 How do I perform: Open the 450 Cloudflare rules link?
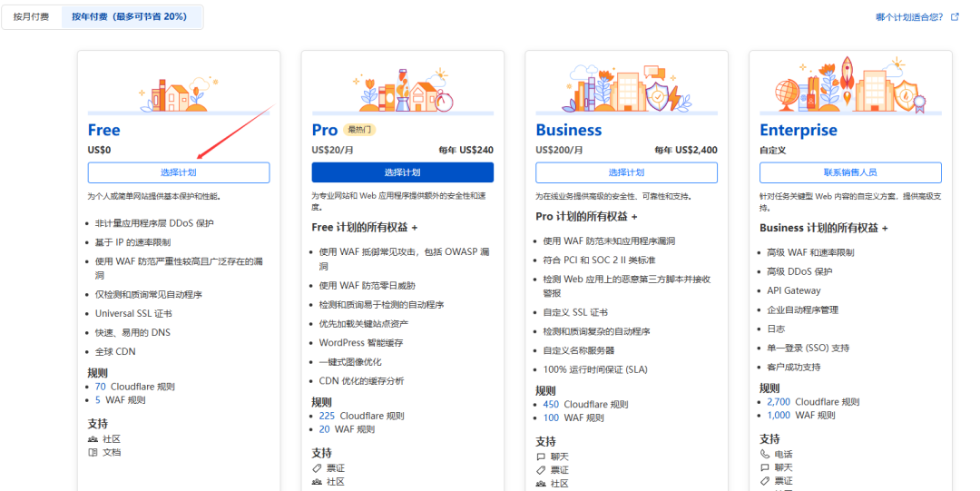point(551,405)
